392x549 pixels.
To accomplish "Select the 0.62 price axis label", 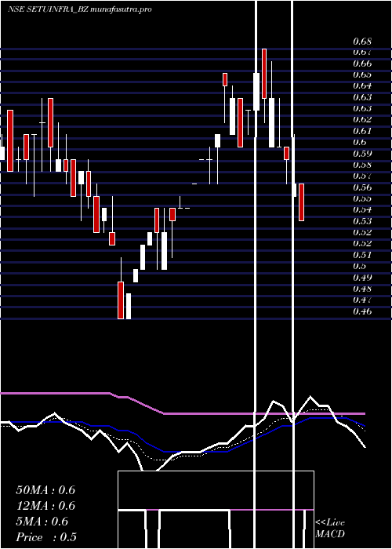I will [x=362, y=119].
